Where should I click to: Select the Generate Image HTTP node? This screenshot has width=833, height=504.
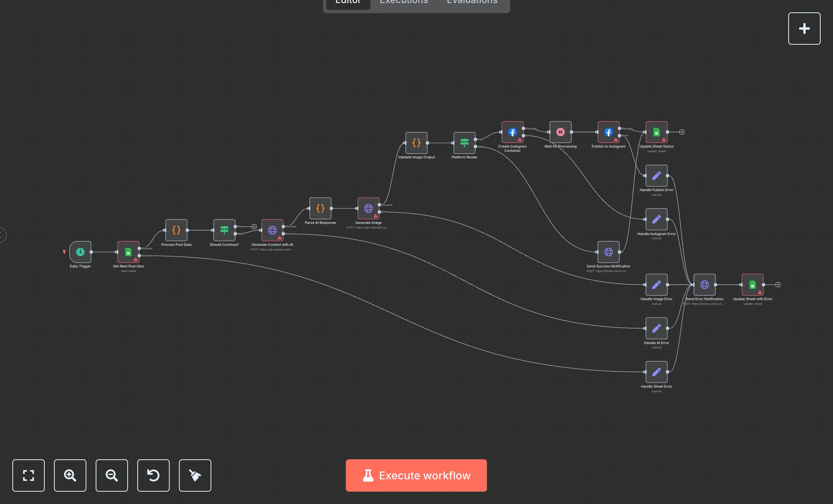pyautogui.click(x=368, y=209)
